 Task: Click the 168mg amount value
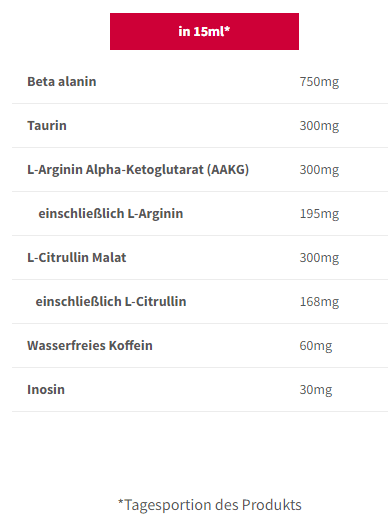click(319, 302)
